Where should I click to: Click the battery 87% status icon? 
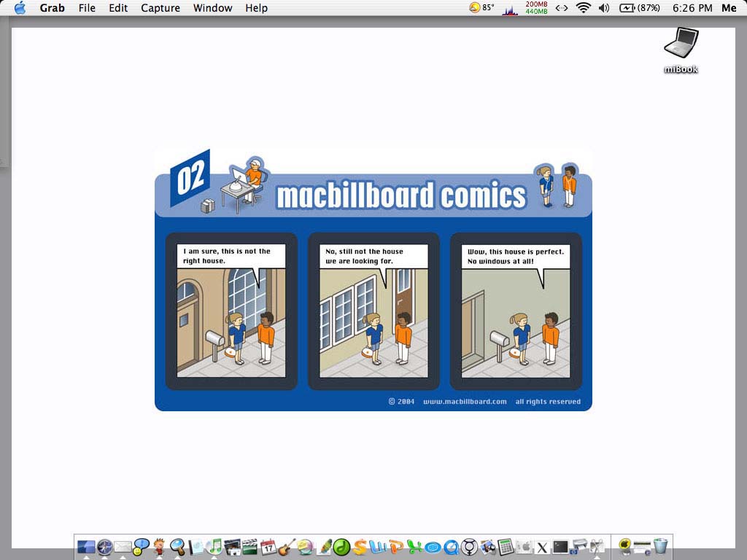click(x=639, y=7)
